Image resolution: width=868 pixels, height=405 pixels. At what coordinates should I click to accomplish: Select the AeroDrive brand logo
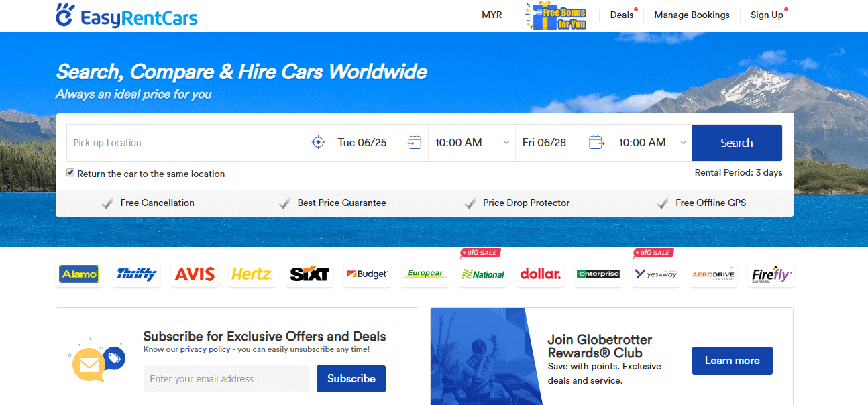(x=714, y=274)
